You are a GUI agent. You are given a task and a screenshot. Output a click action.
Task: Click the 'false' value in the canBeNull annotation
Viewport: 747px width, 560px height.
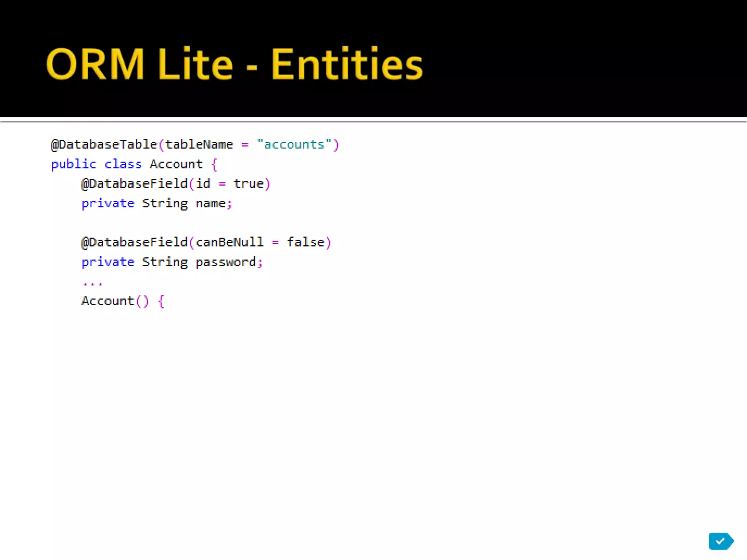pyautogui.click(x=306, y=242)
